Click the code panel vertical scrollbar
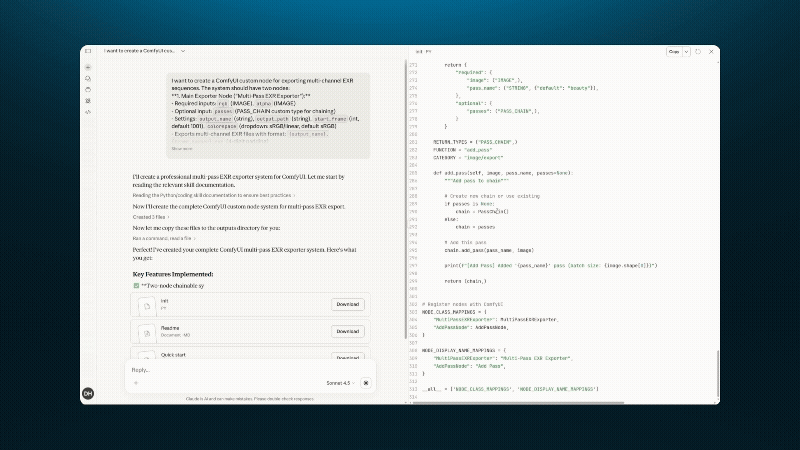This screenshot has width=800, height=450. (717, 375)
